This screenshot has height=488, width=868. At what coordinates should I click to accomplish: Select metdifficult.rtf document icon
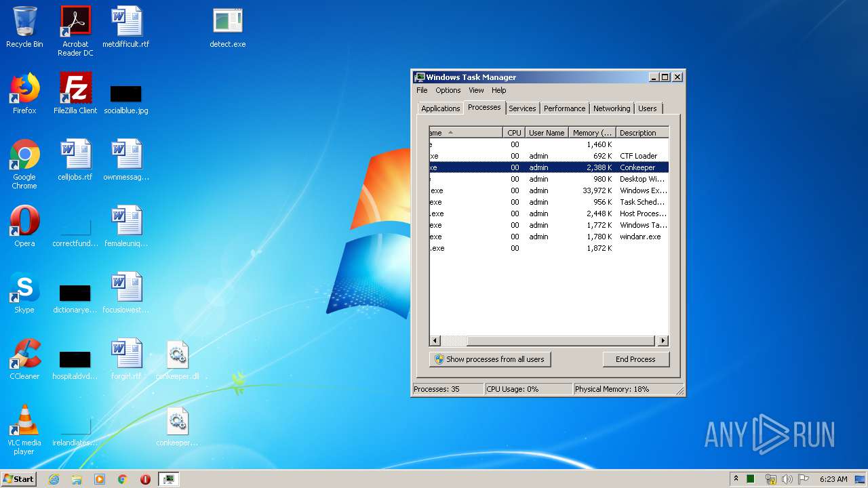(x=126, y=27)
